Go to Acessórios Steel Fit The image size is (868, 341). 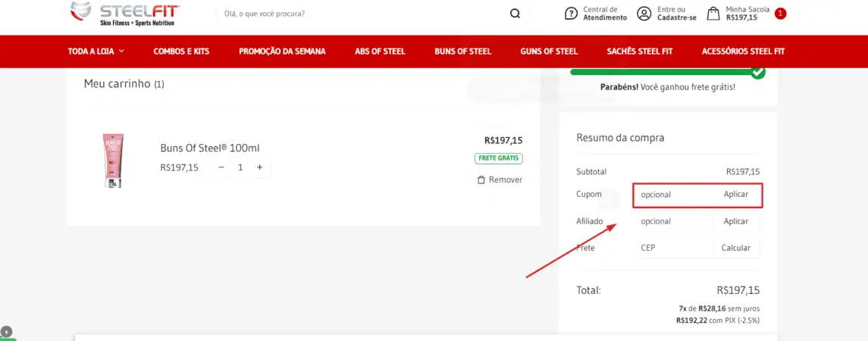point(744,52)
